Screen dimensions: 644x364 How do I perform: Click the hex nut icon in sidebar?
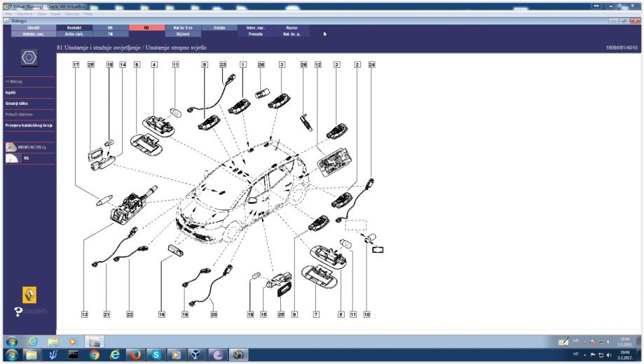coord(29,58)
